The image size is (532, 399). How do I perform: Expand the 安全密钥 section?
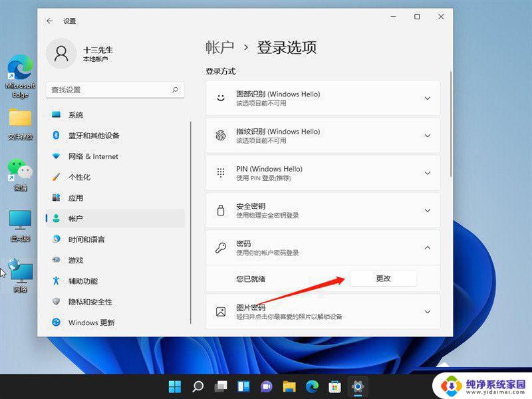pyautogui.click(x=428, y=210)
